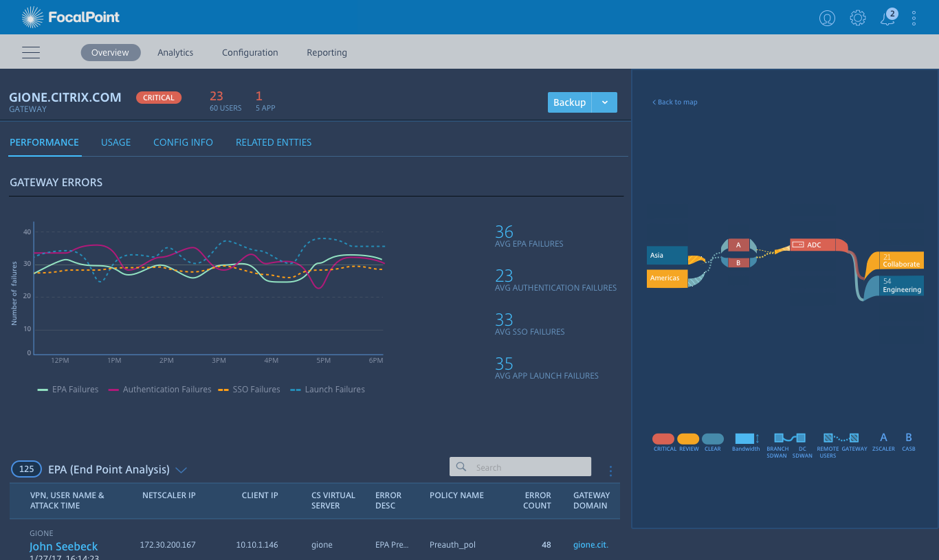Click the CASB B legend icon

point(908,438)
